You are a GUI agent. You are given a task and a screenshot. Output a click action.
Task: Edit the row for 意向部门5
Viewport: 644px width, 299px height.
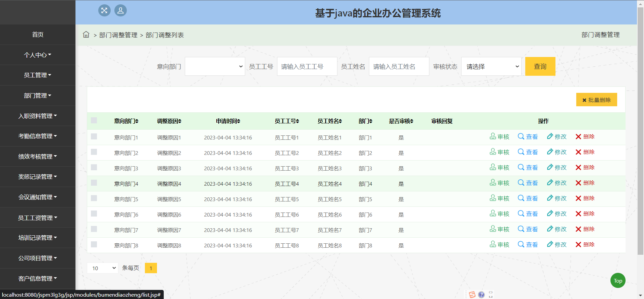[557, 198]
